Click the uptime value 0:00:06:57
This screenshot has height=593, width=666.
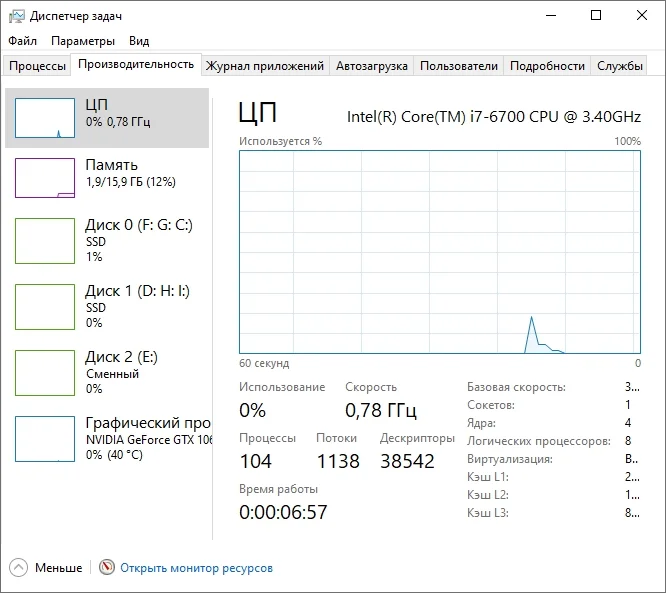283,512
